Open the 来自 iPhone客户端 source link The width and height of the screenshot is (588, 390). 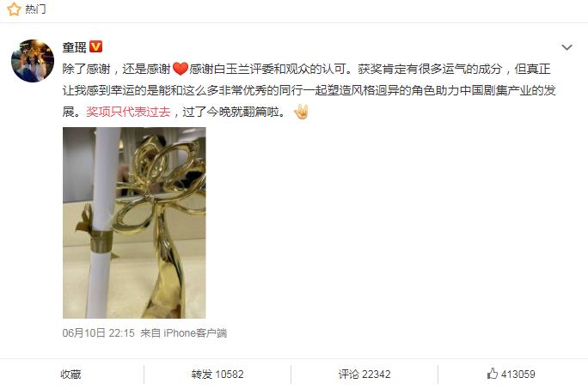(183, 333)
